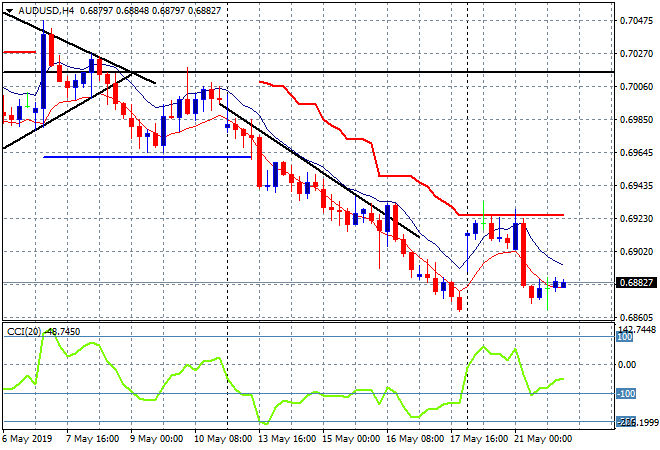This screenshot has height=450, width=660.
Task: Click the 9 May 00:00 time label
Action: (156, 439)
